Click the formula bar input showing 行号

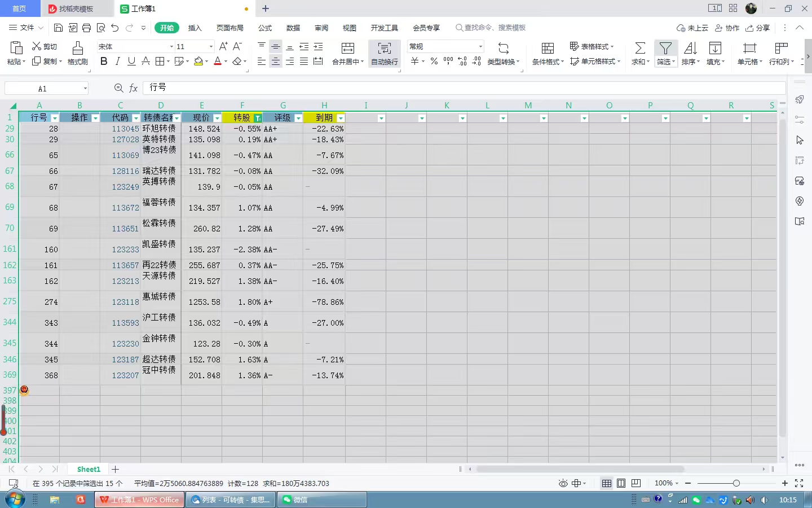point(462,87)
